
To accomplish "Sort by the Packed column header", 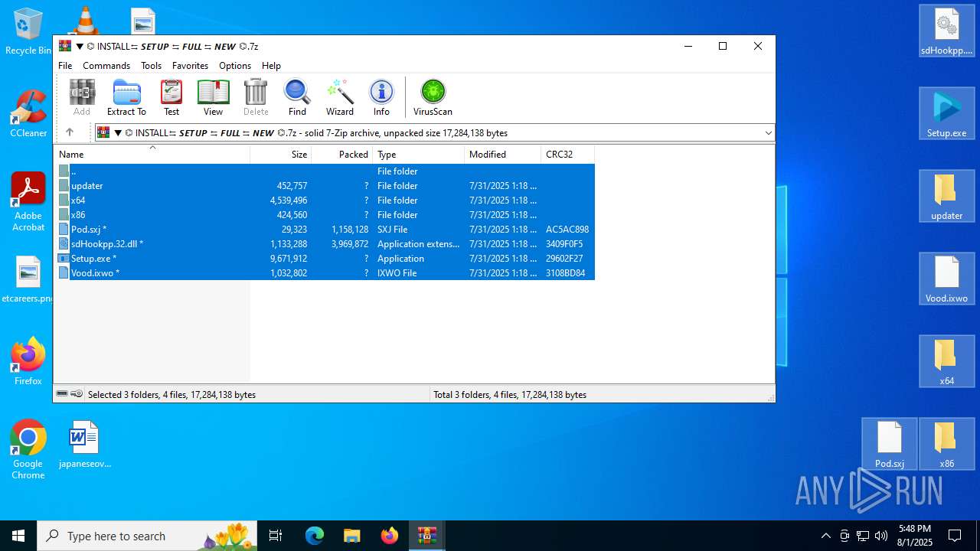I will tap(342, 155).
